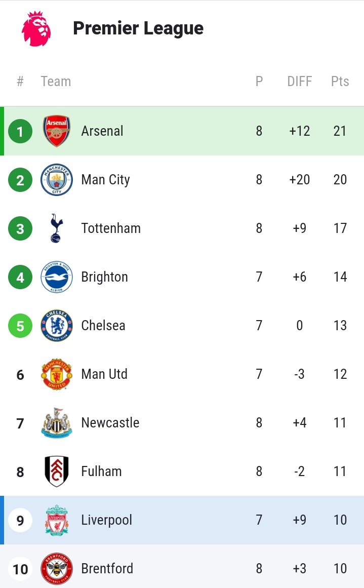Click the Liverpool liver bird crest

tap(57, 520)
